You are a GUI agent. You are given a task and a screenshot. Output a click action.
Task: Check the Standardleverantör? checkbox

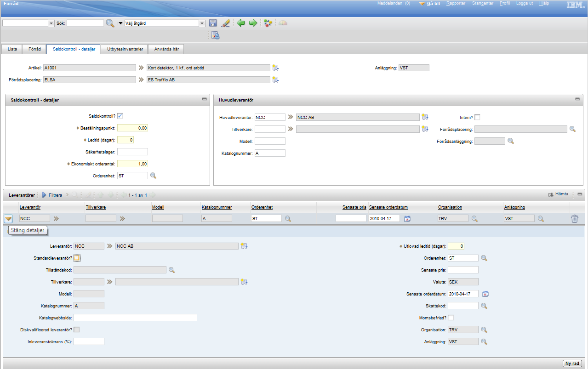pyautogui.click(x=77, y=258)
